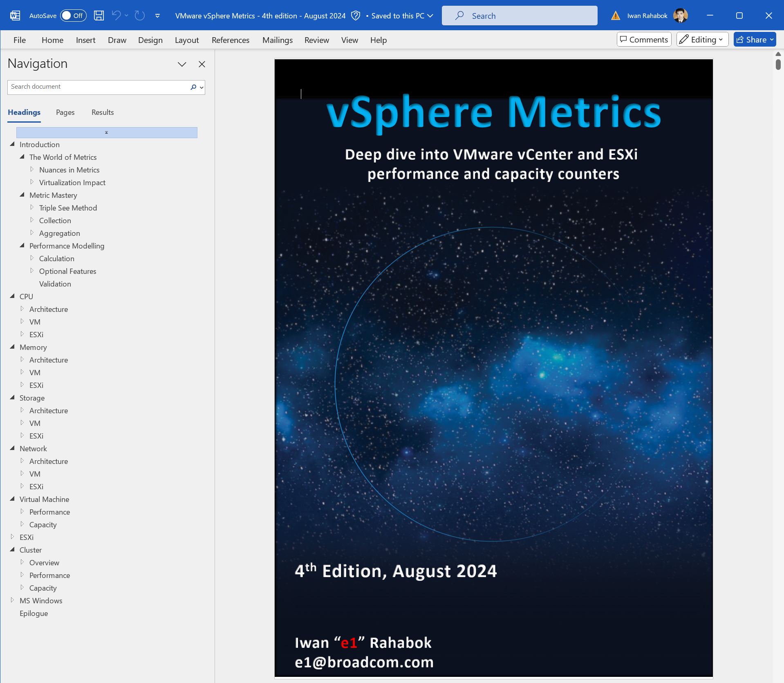Image resolution: width=784 pixels, height=683 pixels.
Task: Open the Review ribbon tab
Action: coord(317,40)
